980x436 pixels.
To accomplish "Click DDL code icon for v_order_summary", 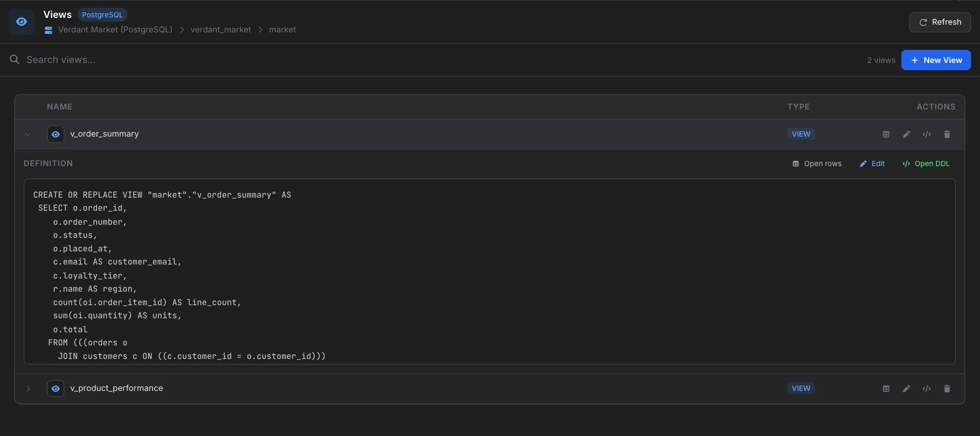I will click(x=927, y=134).
